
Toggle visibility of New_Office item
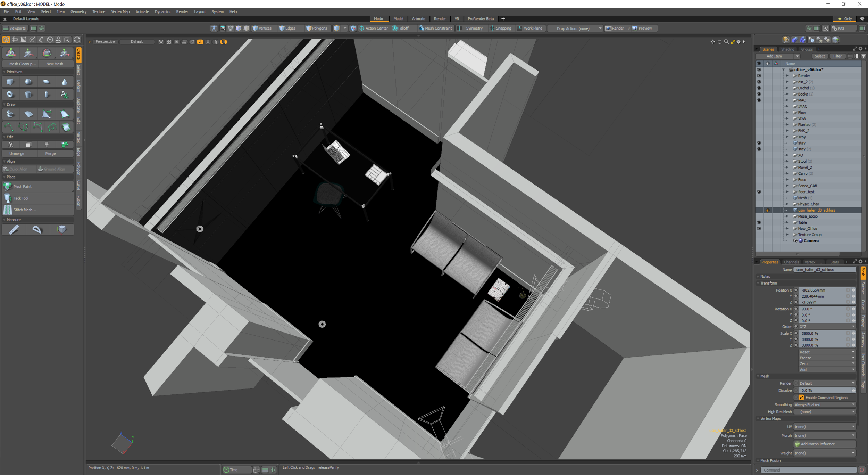(759, 229)
